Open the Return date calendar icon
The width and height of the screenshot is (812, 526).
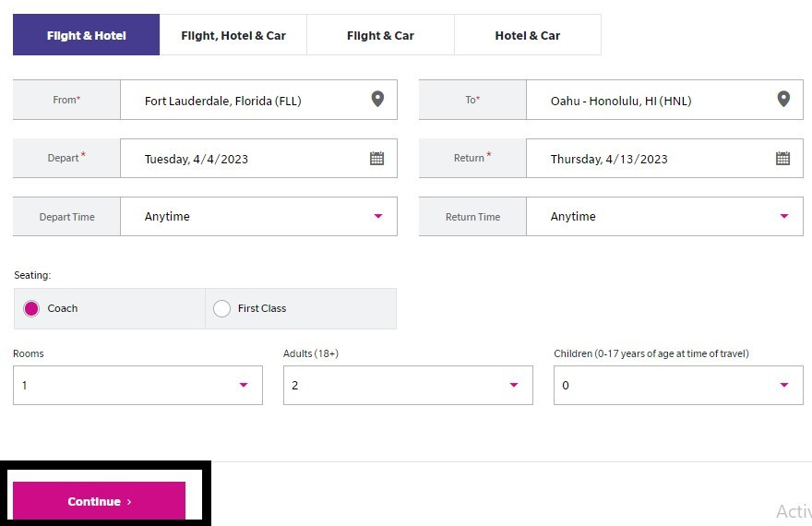pos(783,158)
